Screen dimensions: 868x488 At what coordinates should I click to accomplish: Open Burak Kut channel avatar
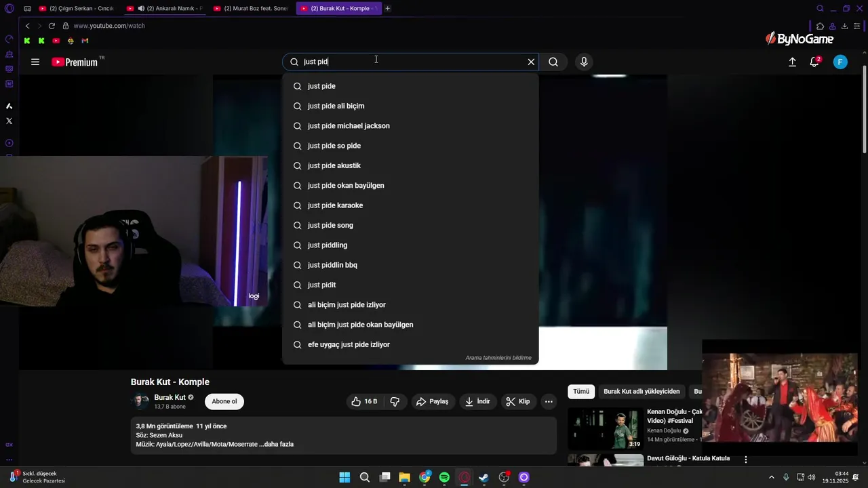coord(140,401)
